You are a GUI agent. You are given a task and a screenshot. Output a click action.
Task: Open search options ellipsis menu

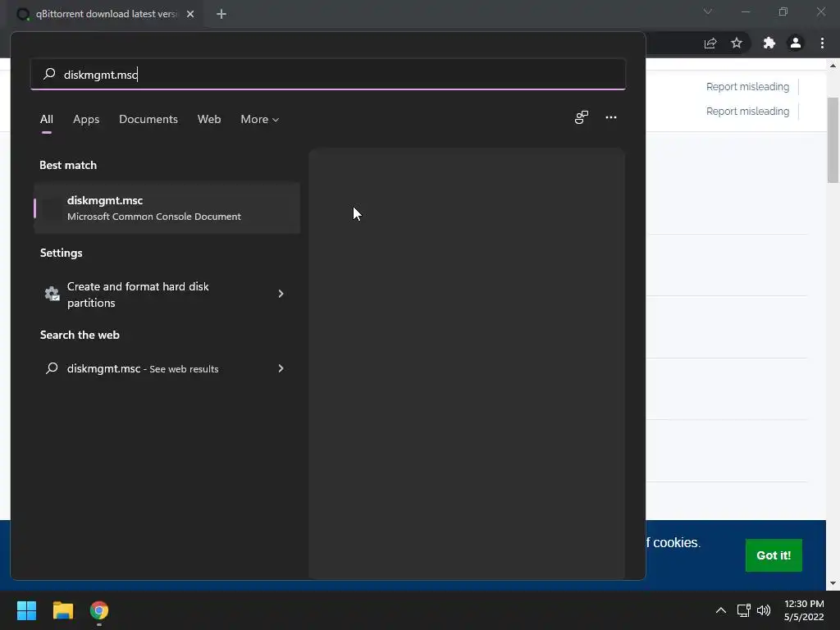[610, 117]
